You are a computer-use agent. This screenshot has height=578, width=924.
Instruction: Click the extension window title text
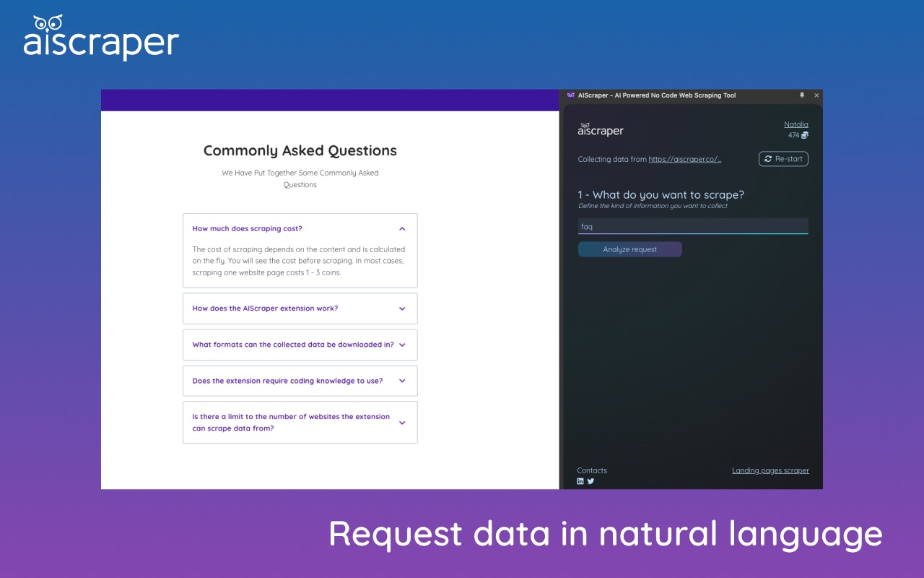pyautogui.click(x=657, y=95)
